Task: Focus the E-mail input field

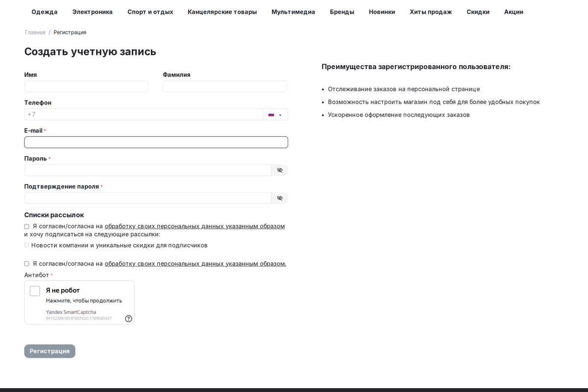Action: coord(156,142)
